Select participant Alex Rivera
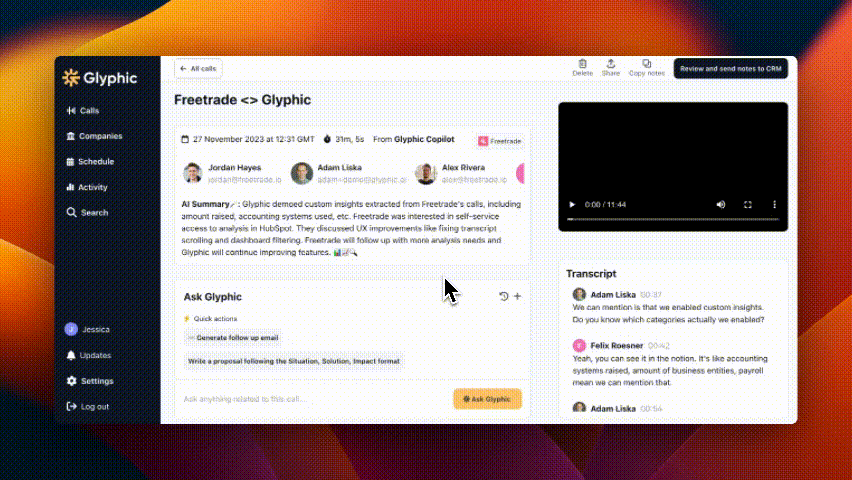 [x=461, y=173]
